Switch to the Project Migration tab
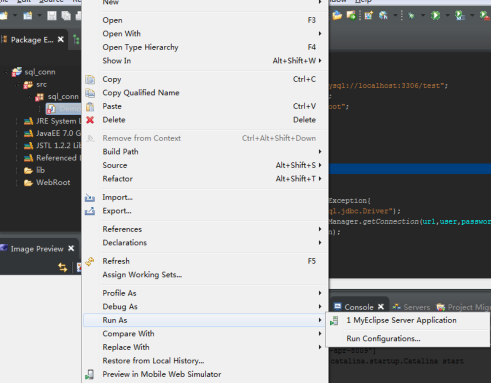 click(x=464, y=307)
